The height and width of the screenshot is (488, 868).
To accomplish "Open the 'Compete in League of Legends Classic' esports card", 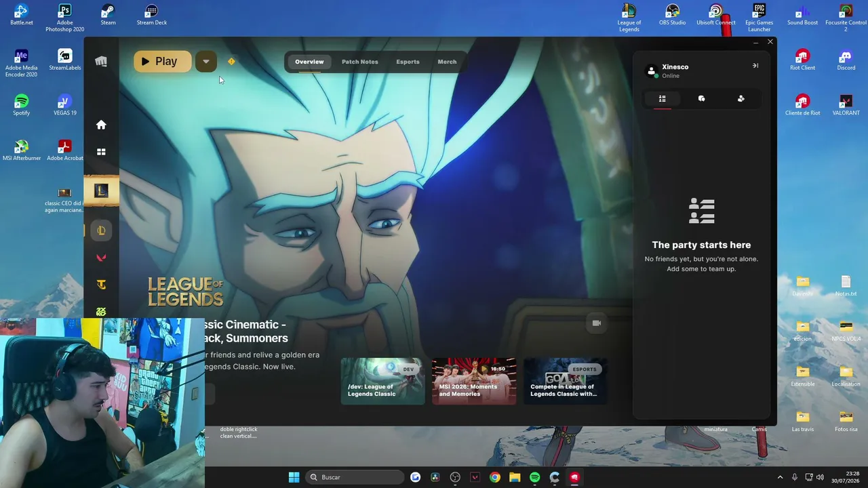I will click(566, 382).
